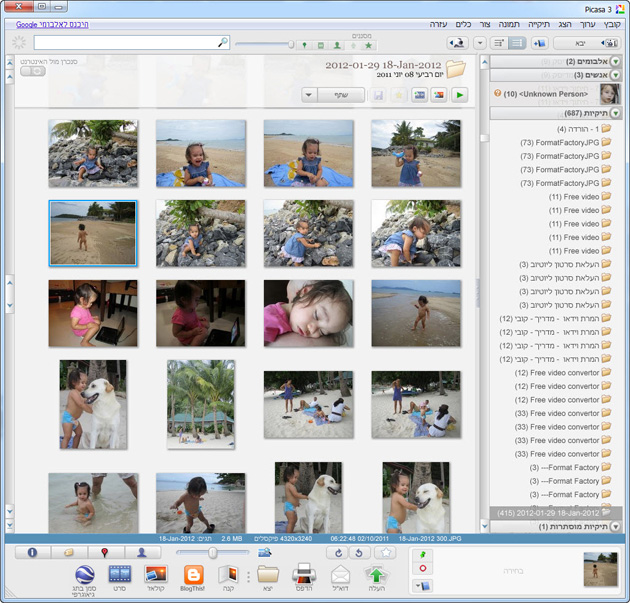
Task: Adjust the filter date range slider at the top
Action: (x=265, y=44)
